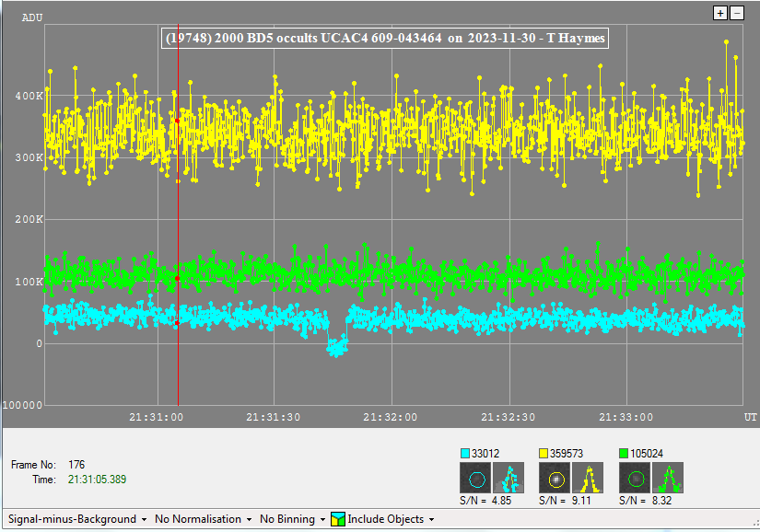The width and height of the screenshot is (760, 532).
Task: Open the No Binning dropdown menu
Action: pos(292,519)
